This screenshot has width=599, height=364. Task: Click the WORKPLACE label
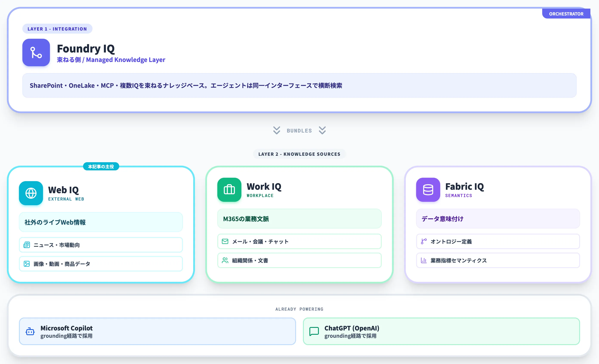[x=260, y=196]
